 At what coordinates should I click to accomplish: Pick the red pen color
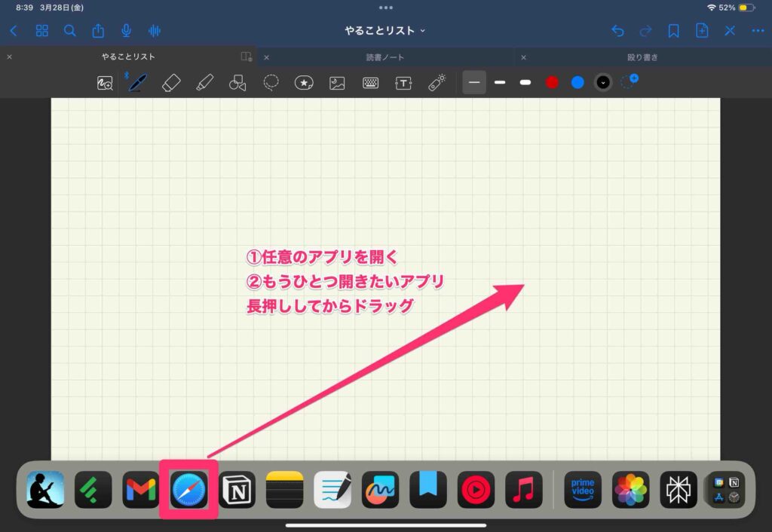[552, 82]
